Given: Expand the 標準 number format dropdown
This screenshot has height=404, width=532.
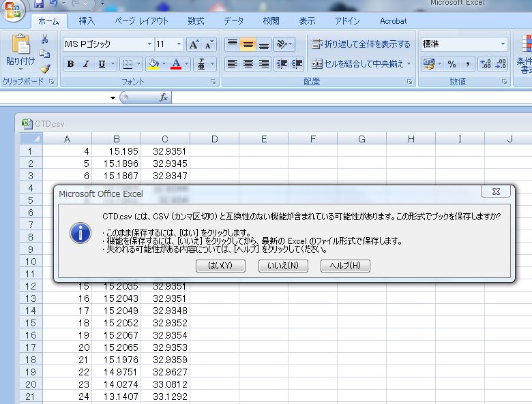Looking at the screenshot, I should pos(503,44).
